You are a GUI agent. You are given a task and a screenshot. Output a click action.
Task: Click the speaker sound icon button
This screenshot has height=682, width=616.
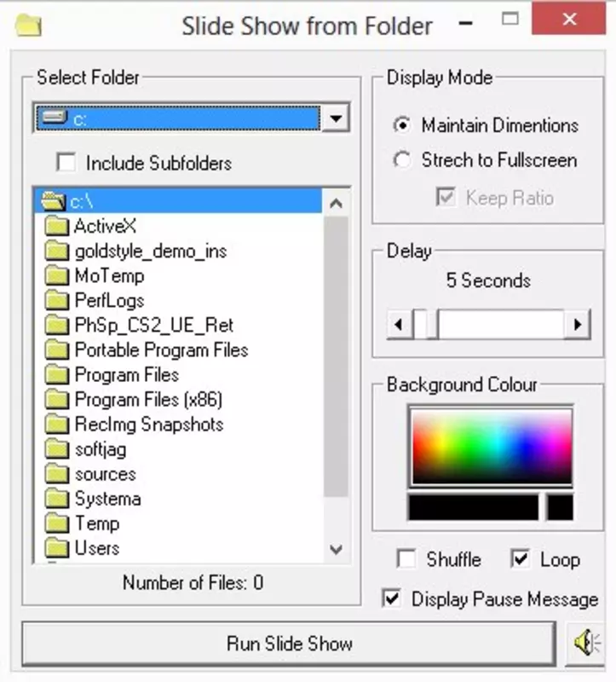(x=586, y=644)
